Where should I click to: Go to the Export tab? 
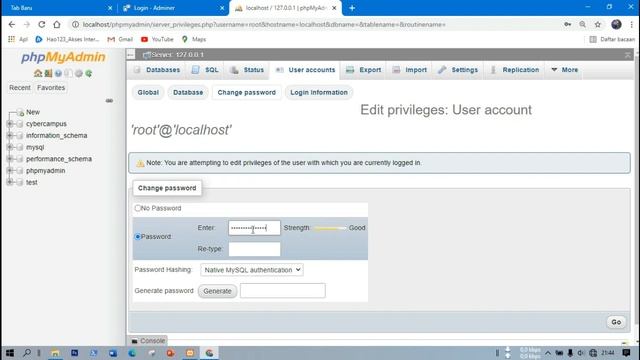[x=364, y=70]
